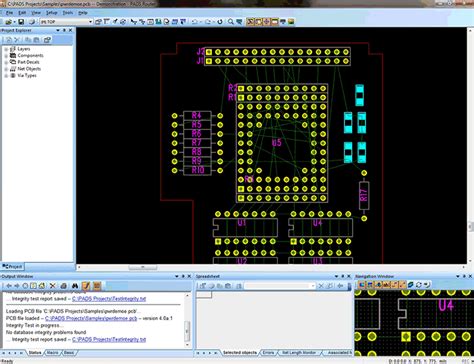Image resolution: width=474 pixels, height=364 pixels.
Task: Open the pwrdemoe.pcb file link
Action: 91,318
